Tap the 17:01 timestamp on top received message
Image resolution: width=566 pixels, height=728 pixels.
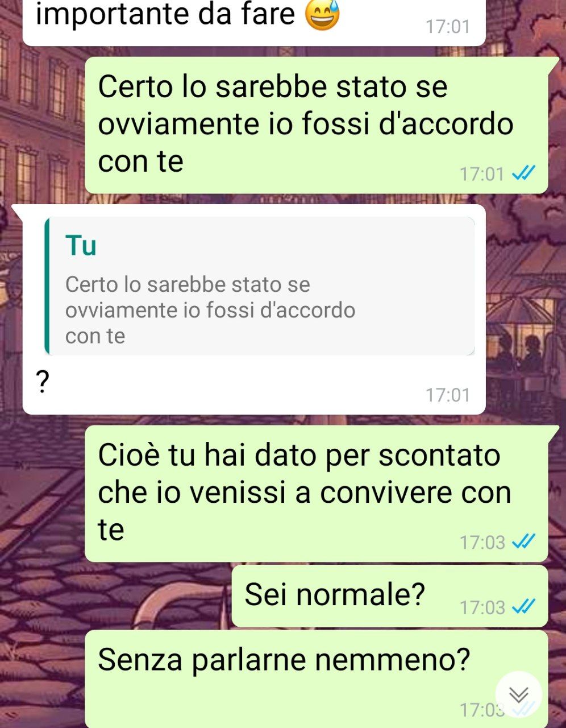pos(448,26)
